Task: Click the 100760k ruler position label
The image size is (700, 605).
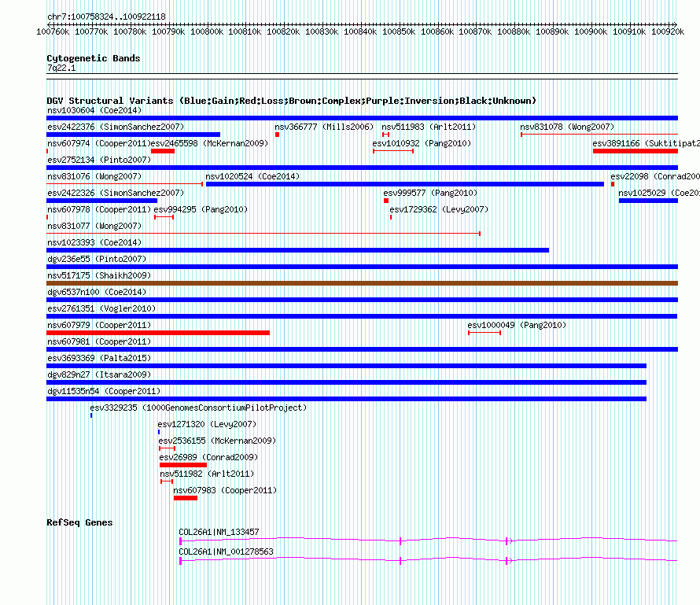Action: coord(53,31)
